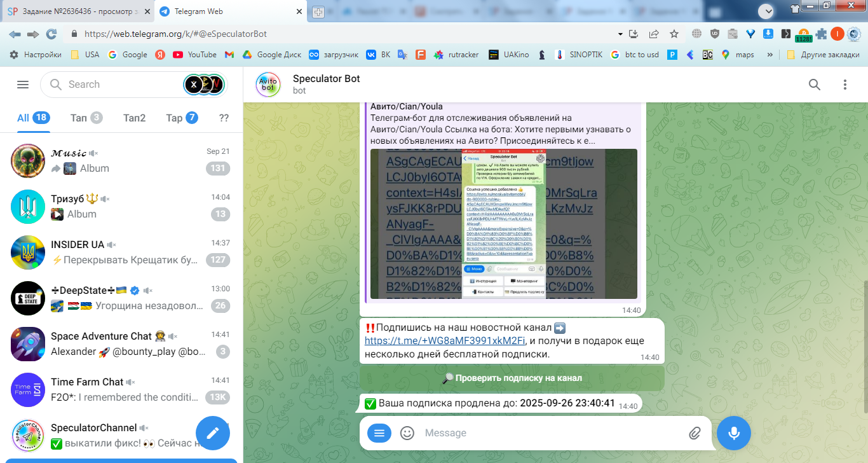Viewport: 868px width, 463px height.
Task: Open the t.me/+WG8aMF3991xkM2Fi link
Action: click(445, 340)
